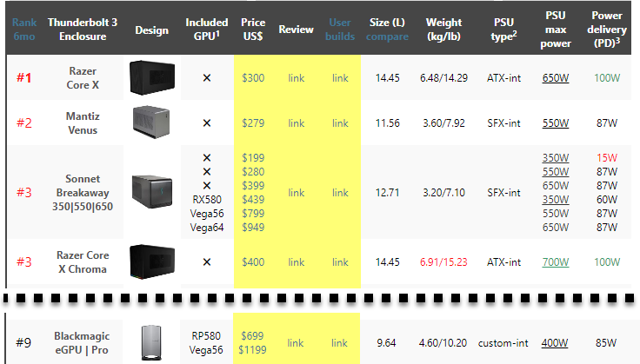
Task: Click the green 100W value for Razer Core X
Action: pos(607,78)
